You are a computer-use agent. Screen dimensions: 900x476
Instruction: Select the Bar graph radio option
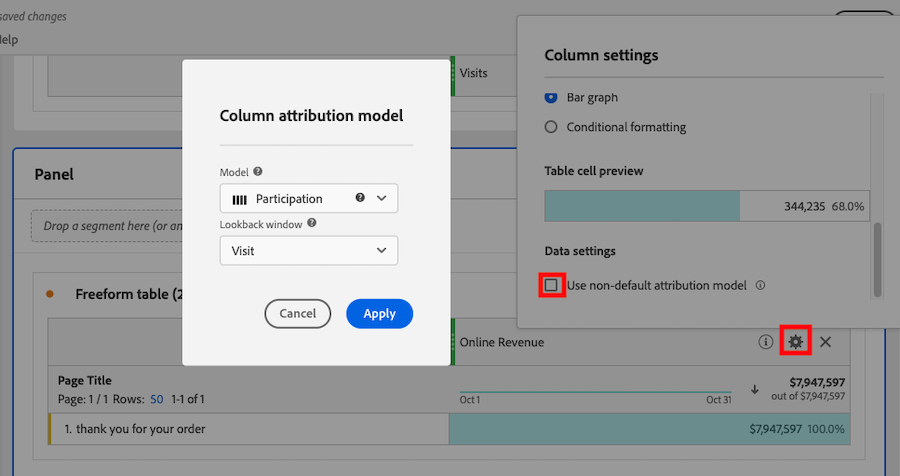[x=551, y=97]
